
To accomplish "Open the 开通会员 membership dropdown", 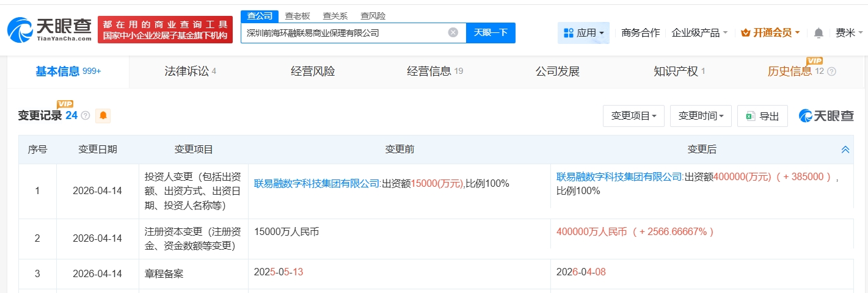I will 770,33.
